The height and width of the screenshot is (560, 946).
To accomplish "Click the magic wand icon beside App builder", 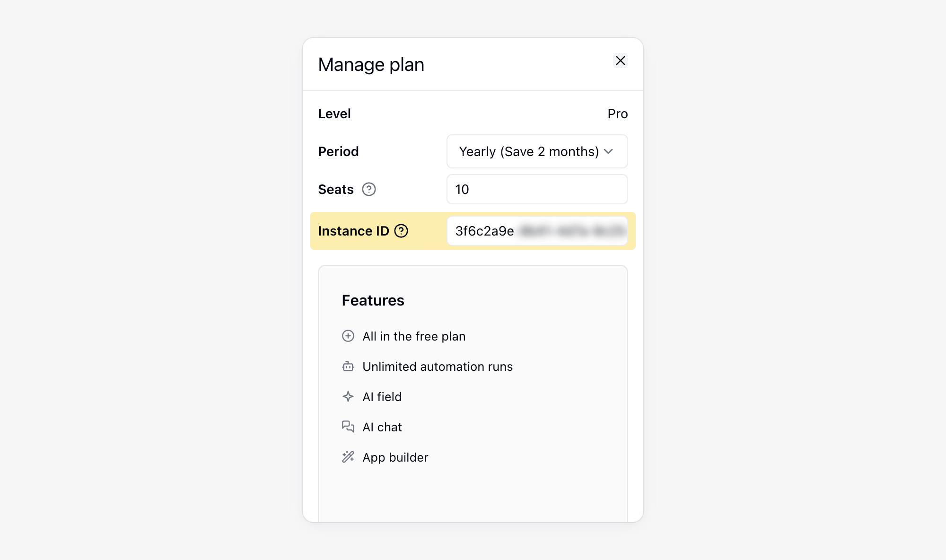I will pyautogui.click(x=348, y=457).
